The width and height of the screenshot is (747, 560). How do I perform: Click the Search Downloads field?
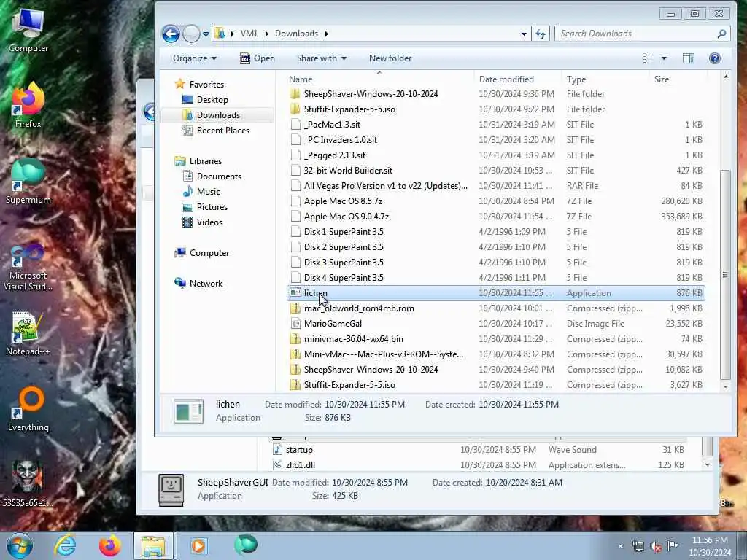642,34
